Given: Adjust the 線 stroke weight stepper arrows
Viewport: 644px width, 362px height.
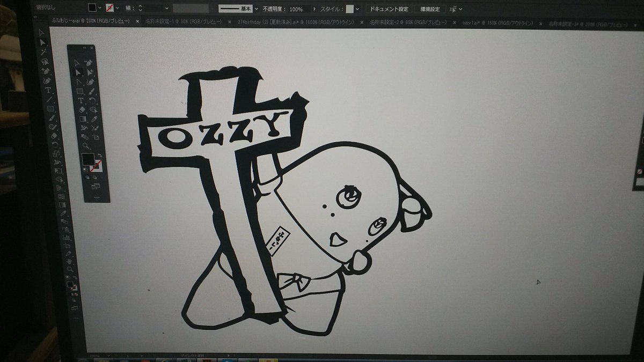Looking at the screenshot, I should [141, 9].
